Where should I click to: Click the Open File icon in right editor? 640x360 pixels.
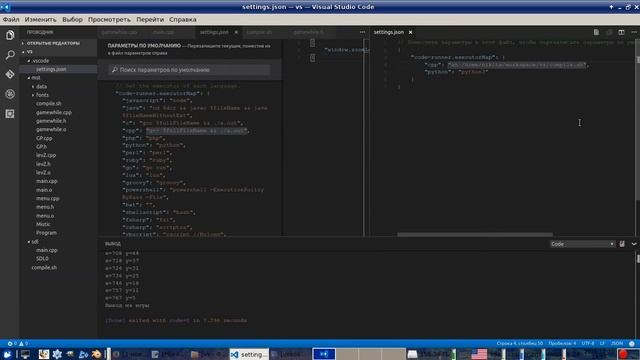tap(596, 32)
